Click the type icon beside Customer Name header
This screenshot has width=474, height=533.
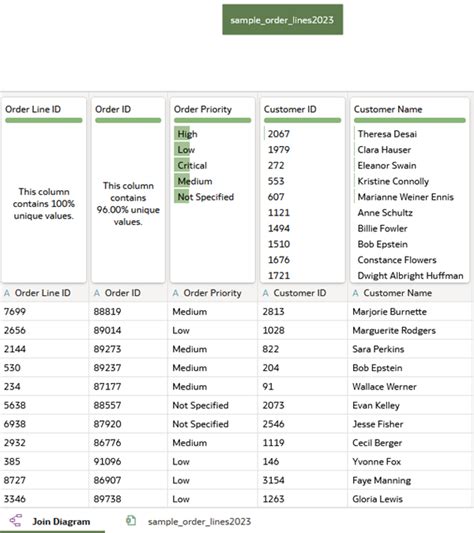pos(355,293)
